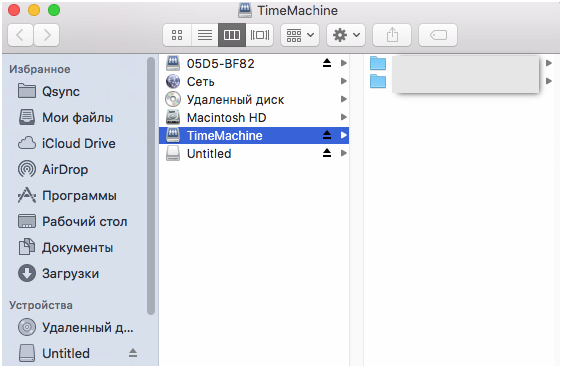Click the disc icon next to Удаленный диск

pos(173,99)
